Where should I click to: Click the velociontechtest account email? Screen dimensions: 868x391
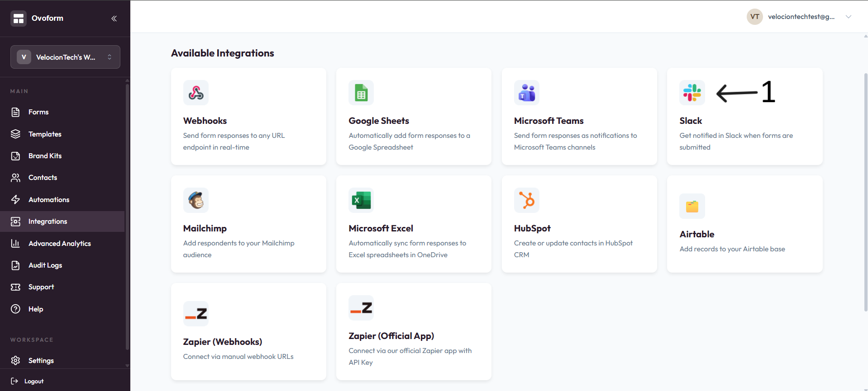click(801, 17)
